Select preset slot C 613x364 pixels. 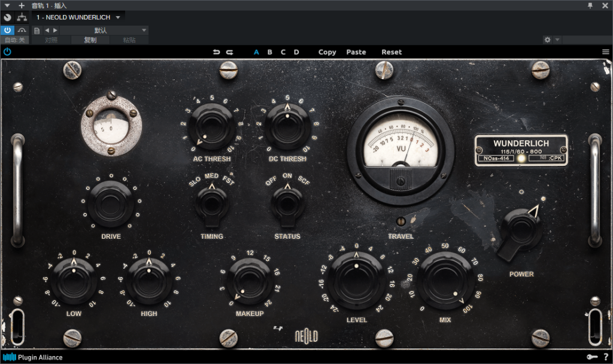pyautogui.click(x=283, y=52)
